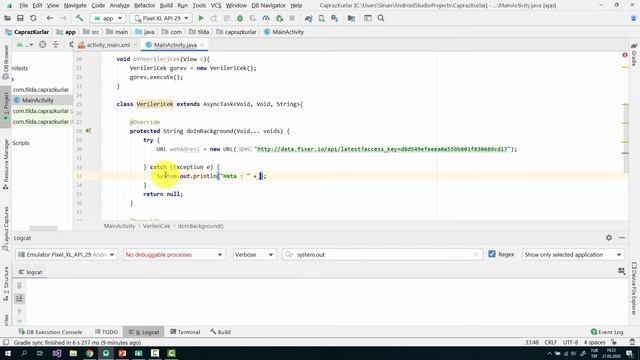Open the Event Log button
640x360 pixels.
click(607, 332)
